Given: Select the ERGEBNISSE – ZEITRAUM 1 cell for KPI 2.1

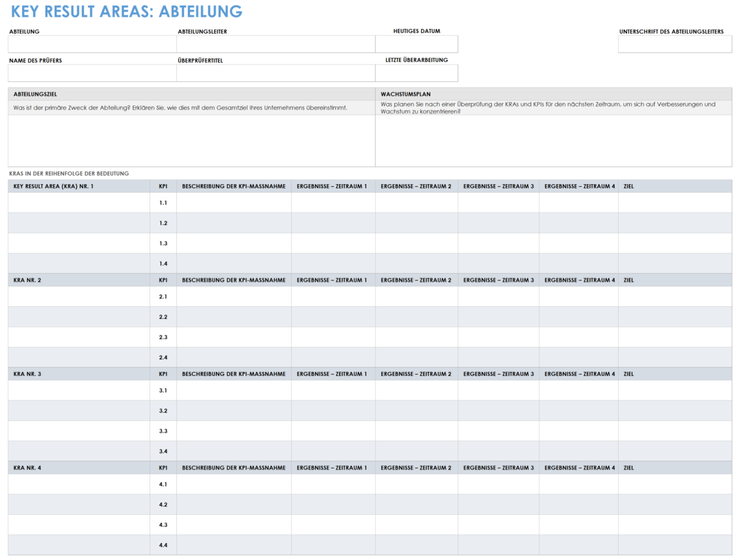Looking at the screenshot, I should point(333,297).
